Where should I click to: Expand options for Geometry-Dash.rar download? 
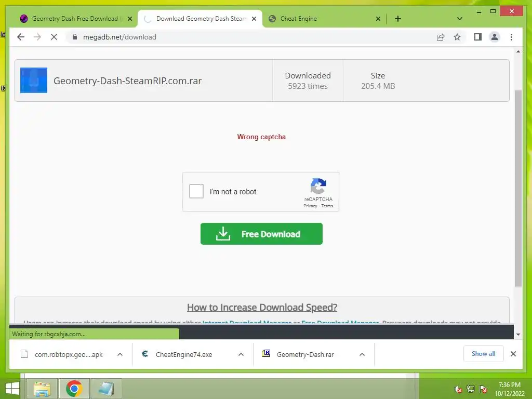(x=362, y=354)
